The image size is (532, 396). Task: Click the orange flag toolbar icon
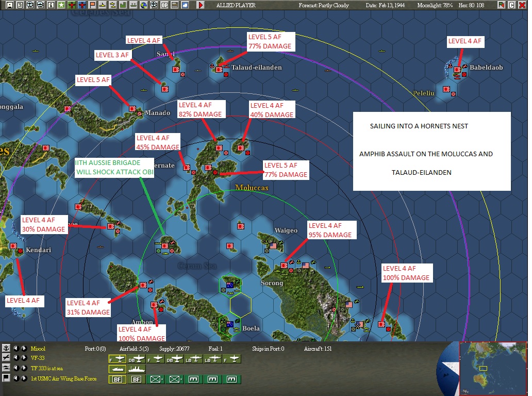coord(92,5)
